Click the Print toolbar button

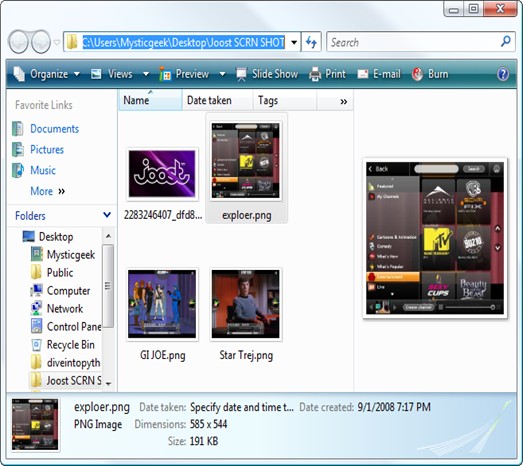(x=327, y=74)
